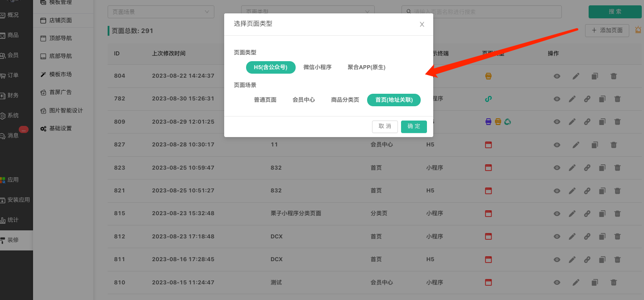This screenshot has height=300, width=644.
Task: Preview row 804 with the eye icon
Action: point(557,76)
